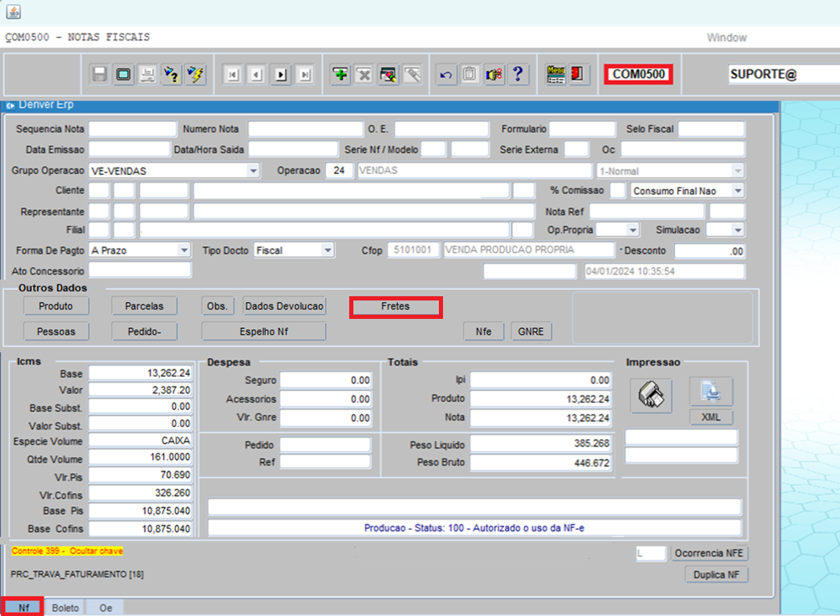Click the blue question mark help icon
The width and height of the screenshot is (840, 616).
pos(518,74)
